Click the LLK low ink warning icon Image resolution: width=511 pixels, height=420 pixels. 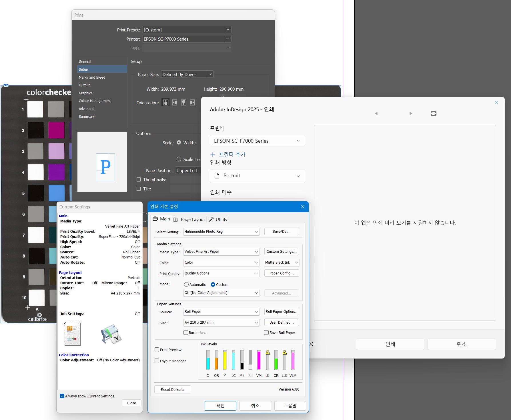(x=285, y=353)
